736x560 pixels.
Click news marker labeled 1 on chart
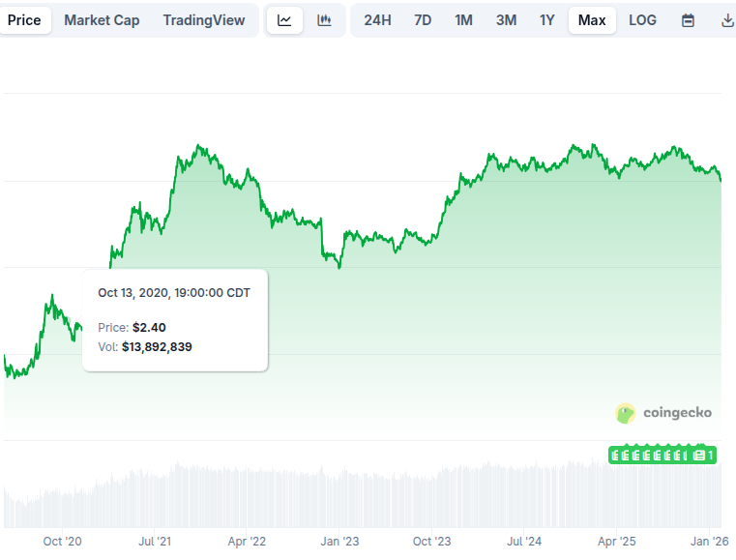point(704,455)
